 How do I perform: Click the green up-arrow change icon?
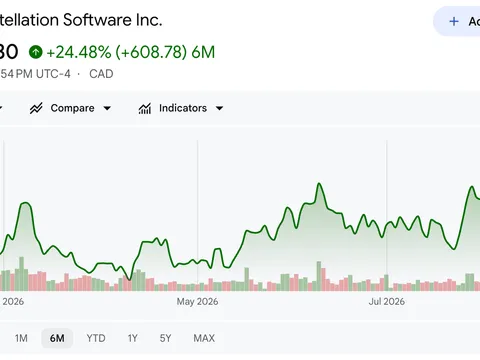(x=36, y=52)
